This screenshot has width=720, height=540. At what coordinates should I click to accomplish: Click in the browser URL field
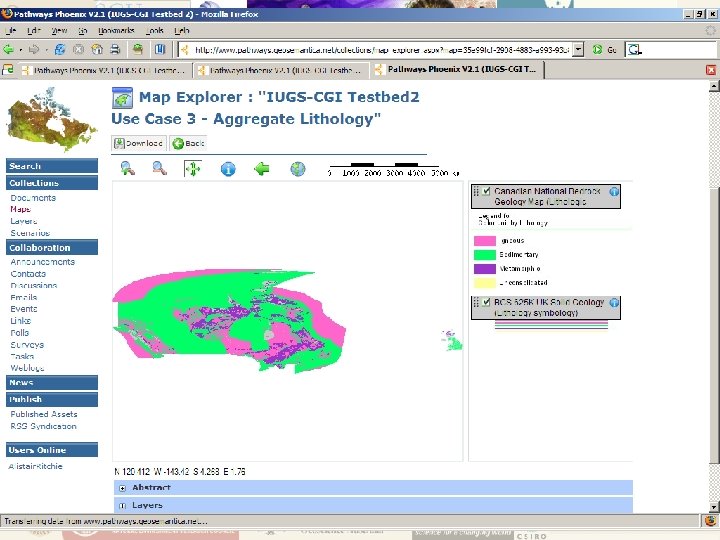coord(380,49)
